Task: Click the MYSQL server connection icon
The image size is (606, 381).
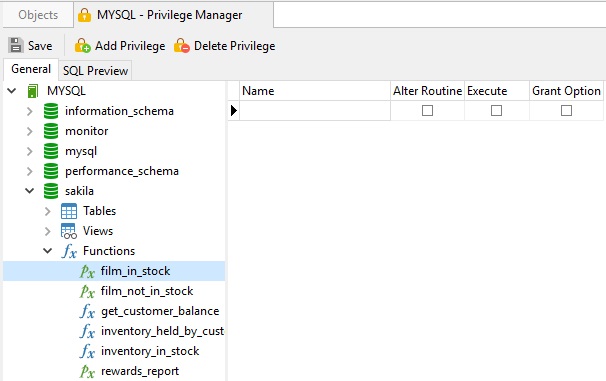Action: tap(33, 91)
